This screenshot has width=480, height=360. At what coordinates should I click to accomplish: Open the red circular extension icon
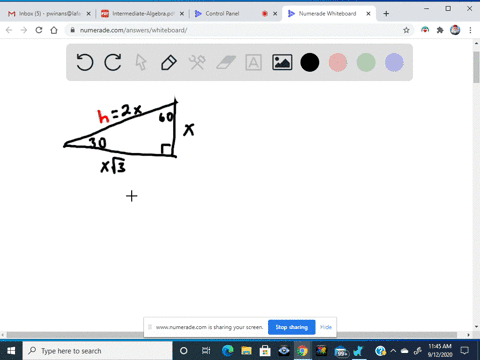click(x=425, y=30)
